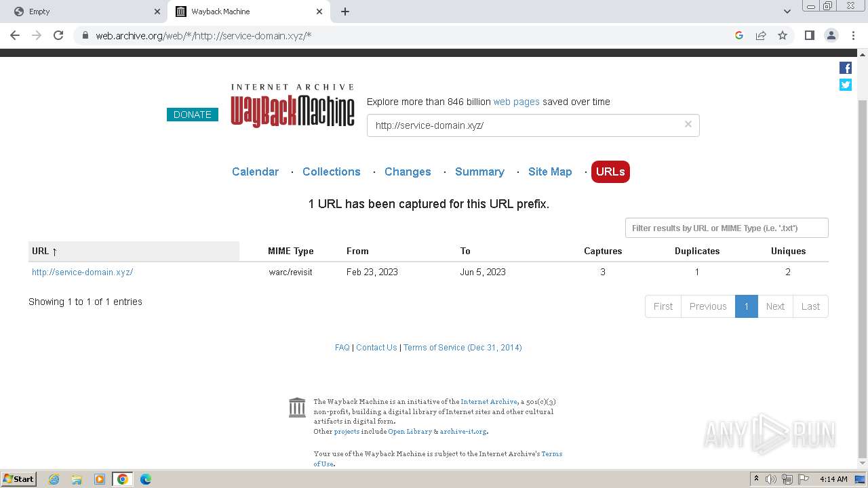Viewport: 868px width, 488px height.
Task: Reload the current page
Action: 58,35
